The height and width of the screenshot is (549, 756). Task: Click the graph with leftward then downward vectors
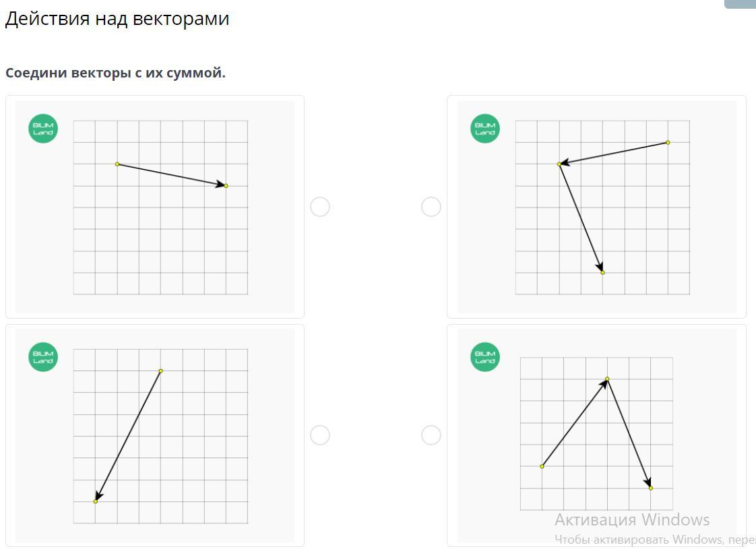[602, 207]
